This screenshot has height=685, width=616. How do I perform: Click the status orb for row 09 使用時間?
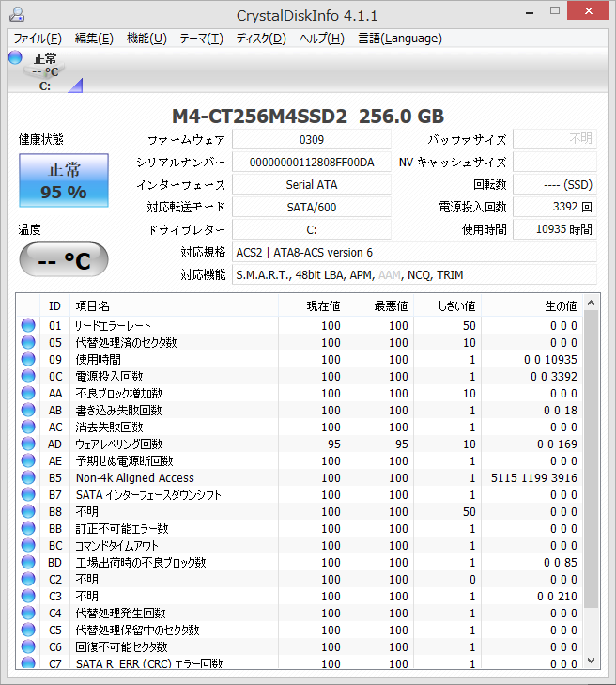(28, 359)
